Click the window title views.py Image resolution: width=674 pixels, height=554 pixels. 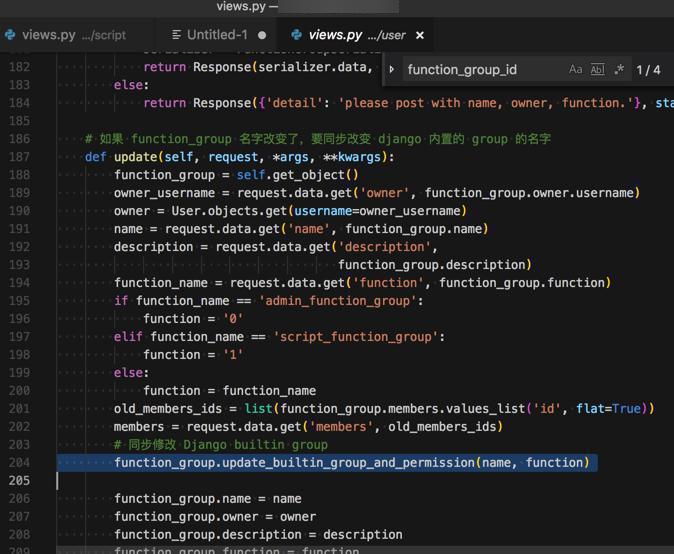click(240, 6)
